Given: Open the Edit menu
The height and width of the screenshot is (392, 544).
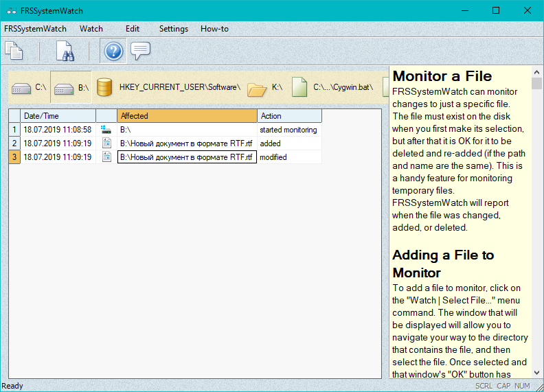Looking at the screenshot, I should click(x=133, y=29).
